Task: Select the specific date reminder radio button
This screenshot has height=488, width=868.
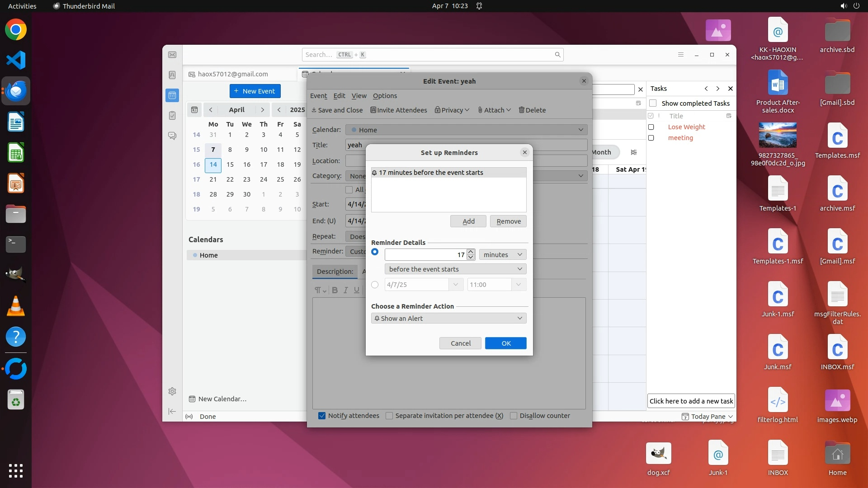Action: pyautogui.click(x=375, y=285)
